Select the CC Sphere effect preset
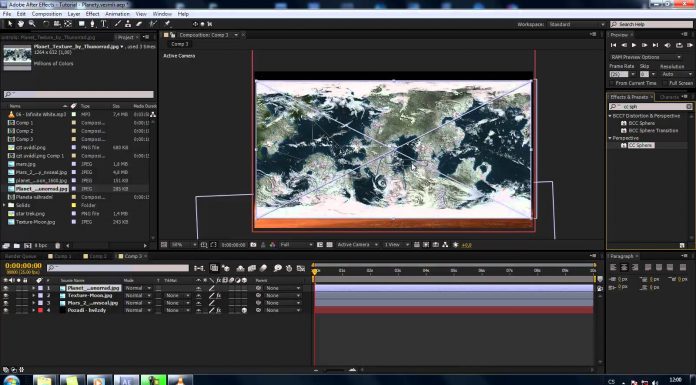 (641, 145)
